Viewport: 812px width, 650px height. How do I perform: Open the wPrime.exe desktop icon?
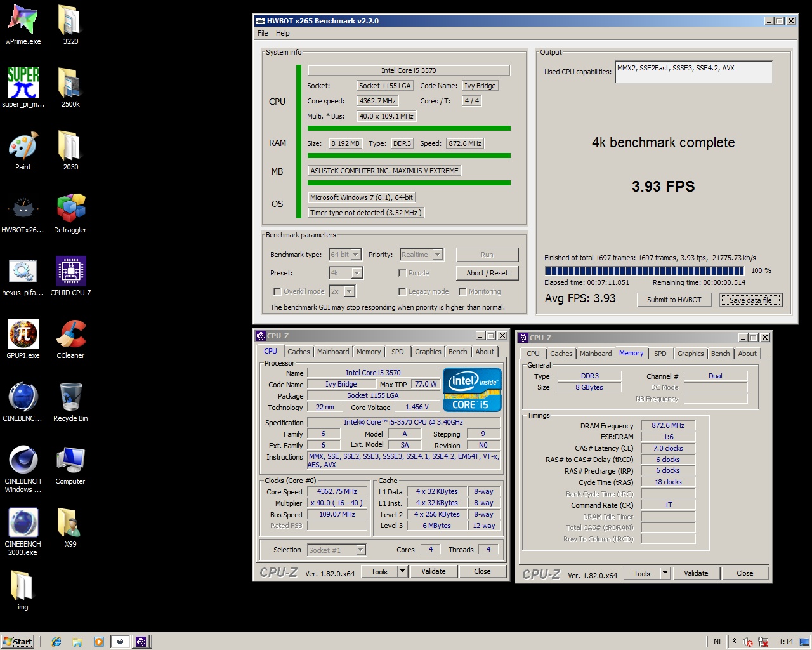point(23,25)
